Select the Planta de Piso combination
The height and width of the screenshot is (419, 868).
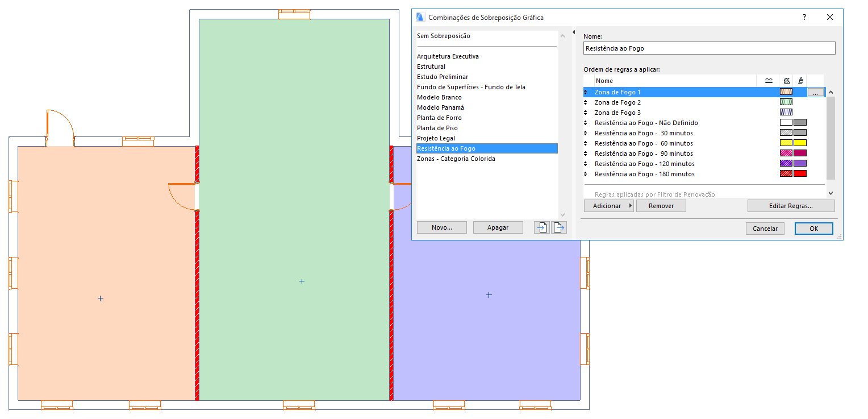[x=437, y=128]
